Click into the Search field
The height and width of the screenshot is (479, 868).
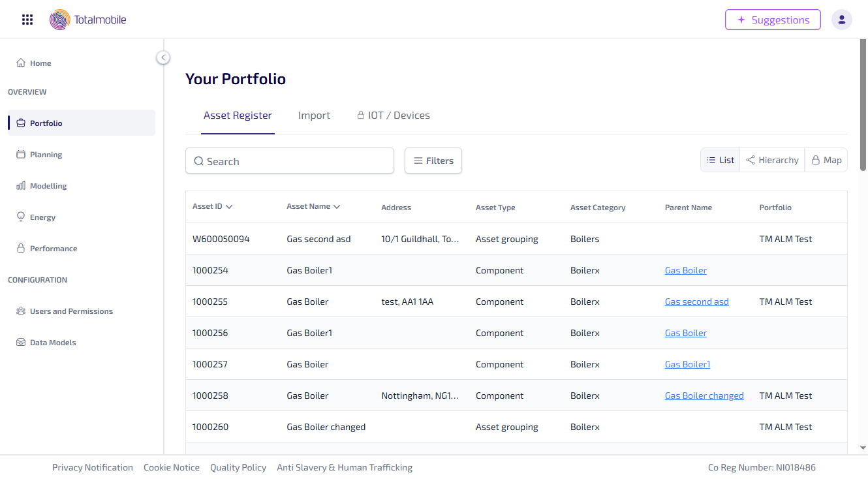click(x=290, y=161)
